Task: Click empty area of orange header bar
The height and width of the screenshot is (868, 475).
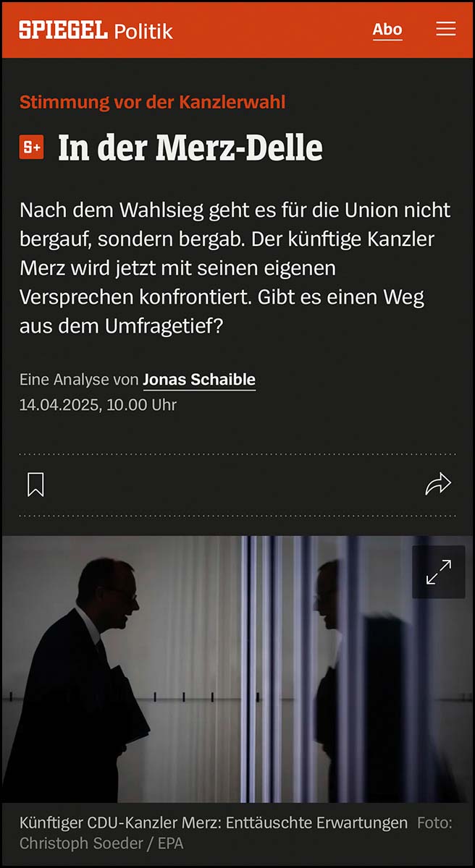Action: pos(275,30)
